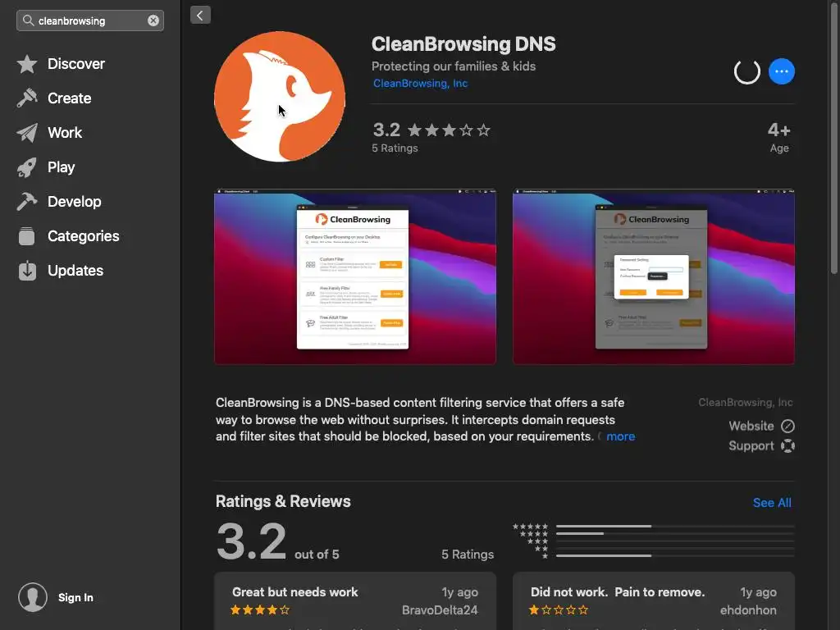Open the Work section
The width and height of the screenshot is (840, 630).
pos(65,132)
